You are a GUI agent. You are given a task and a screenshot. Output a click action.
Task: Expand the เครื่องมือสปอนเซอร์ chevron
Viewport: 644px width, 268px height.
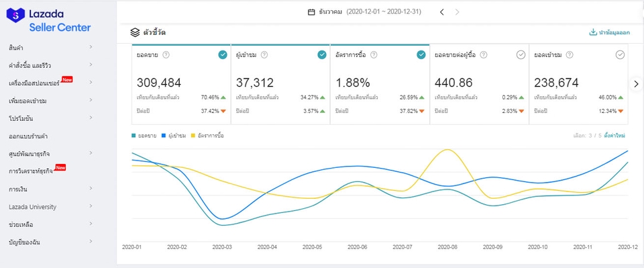pos(91,83)
